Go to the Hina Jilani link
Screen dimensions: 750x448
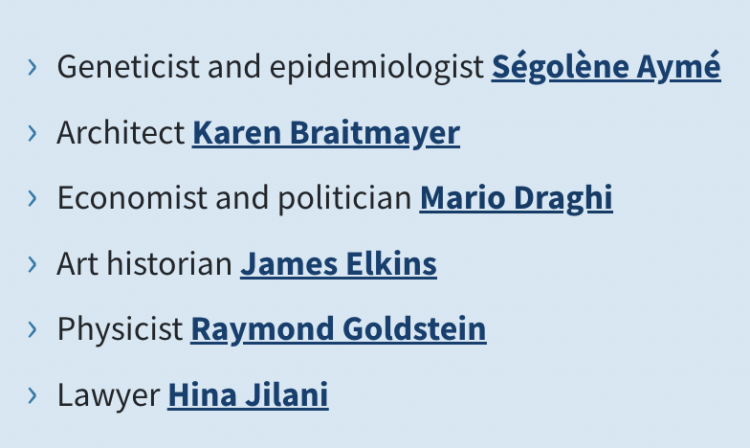248,395
